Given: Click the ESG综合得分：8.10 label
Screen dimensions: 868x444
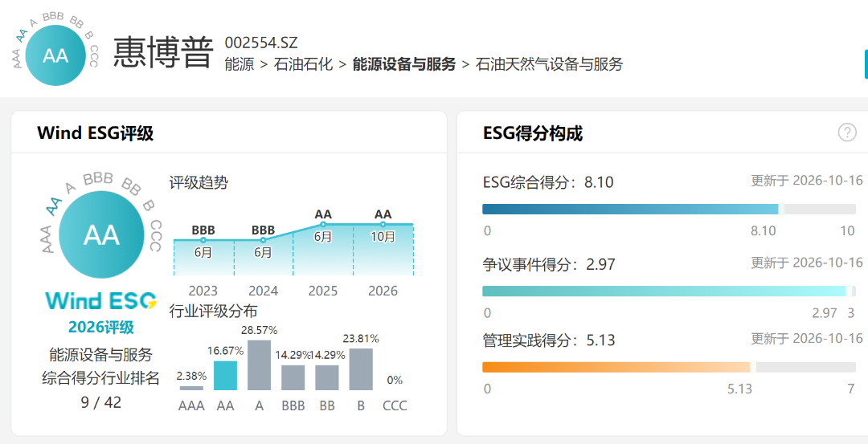Looking at the screenshot, I should [x=548, y=182].
